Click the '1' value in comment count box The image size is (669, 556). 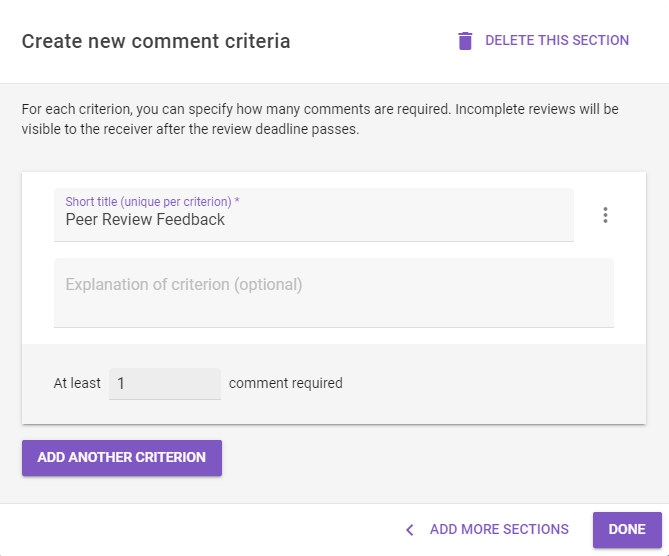[121, 384]
